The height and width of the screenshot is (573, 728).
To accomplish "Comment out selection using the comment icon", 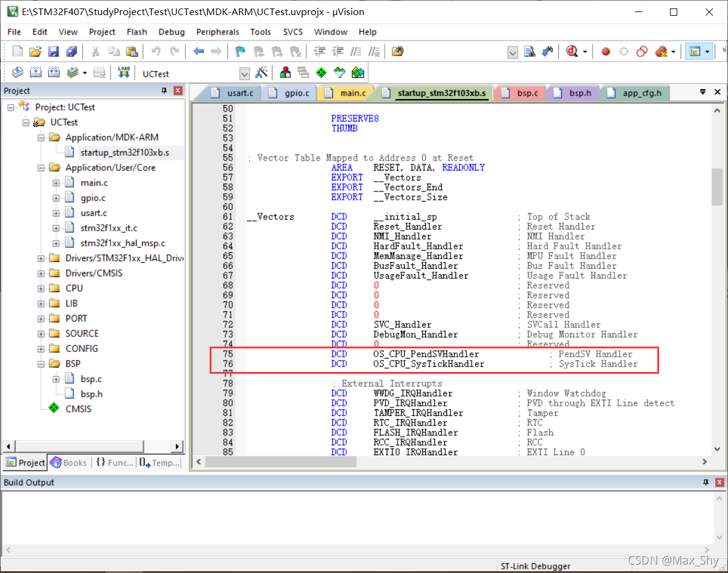I will point(356,52).
